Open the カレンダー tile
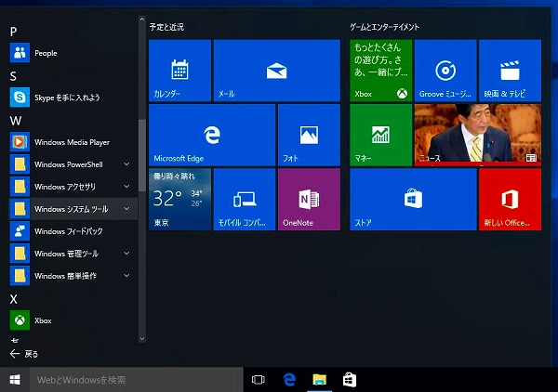558x392 pixels. [x=179, y=71]
